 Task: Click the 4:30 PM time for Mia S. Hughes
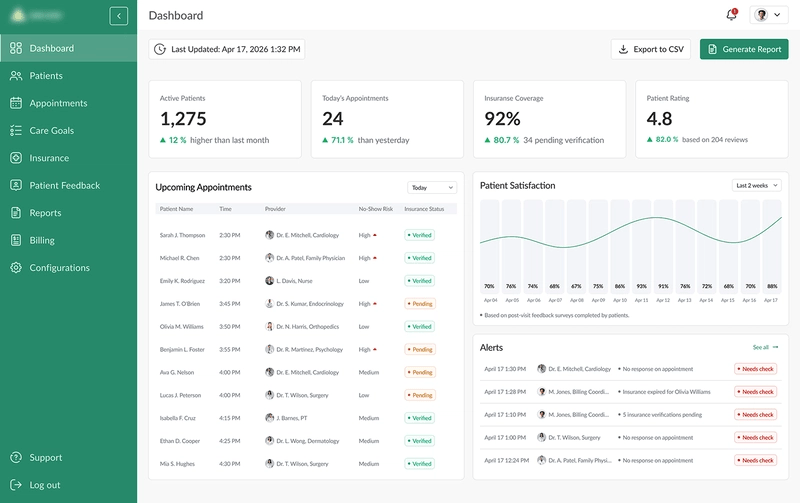230,464
